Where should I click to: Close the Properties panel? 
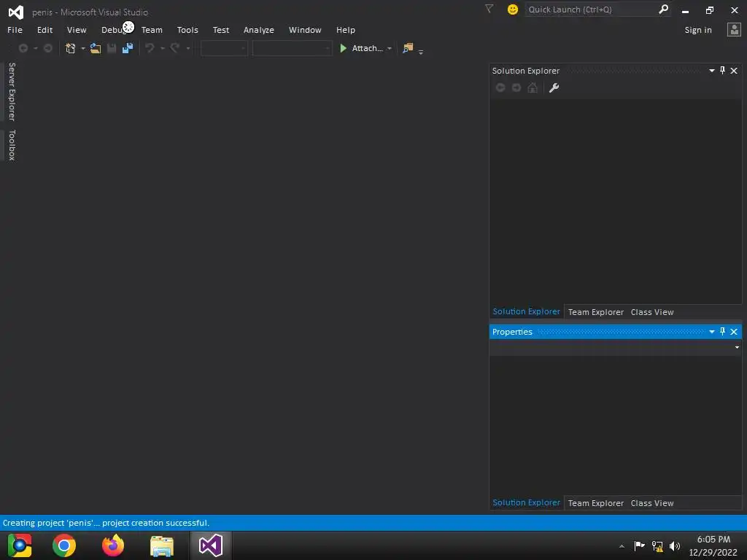point(734,332)
